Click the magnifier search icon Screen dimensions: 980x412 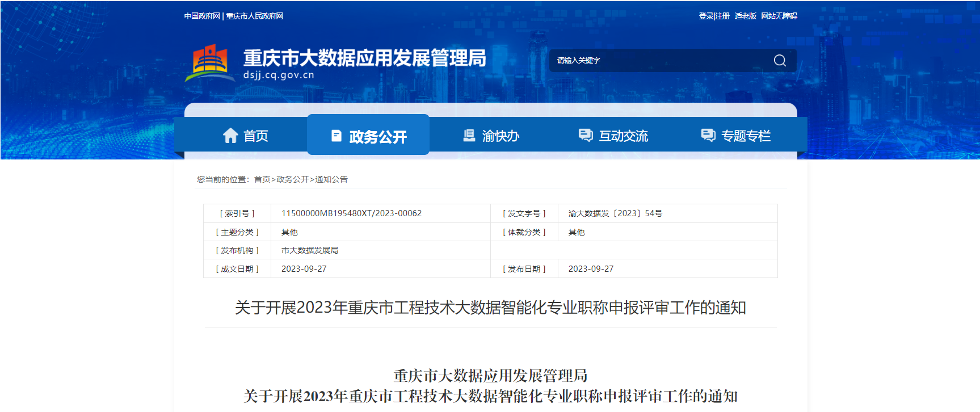780,61
